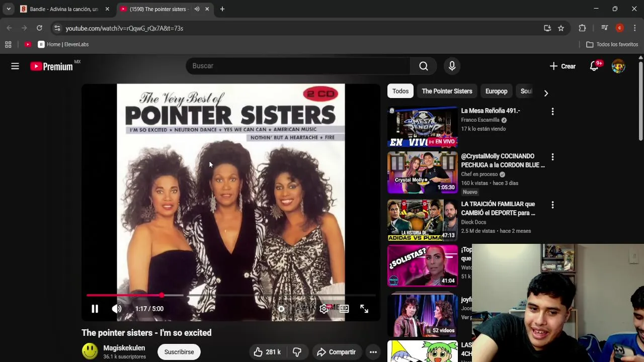Subscribe with the Suscribirse button
The width and height of the screenshot is (644, 362).
(x=179, y=352)
